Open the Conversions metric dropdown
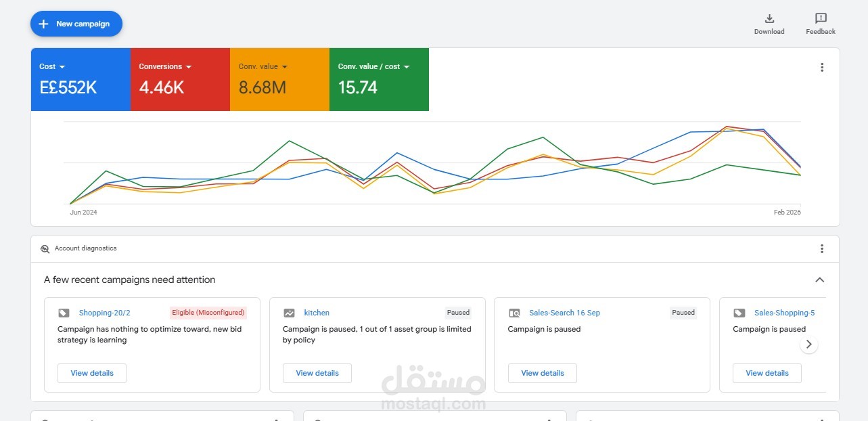The image size is (868, 421). pos(165,66)
